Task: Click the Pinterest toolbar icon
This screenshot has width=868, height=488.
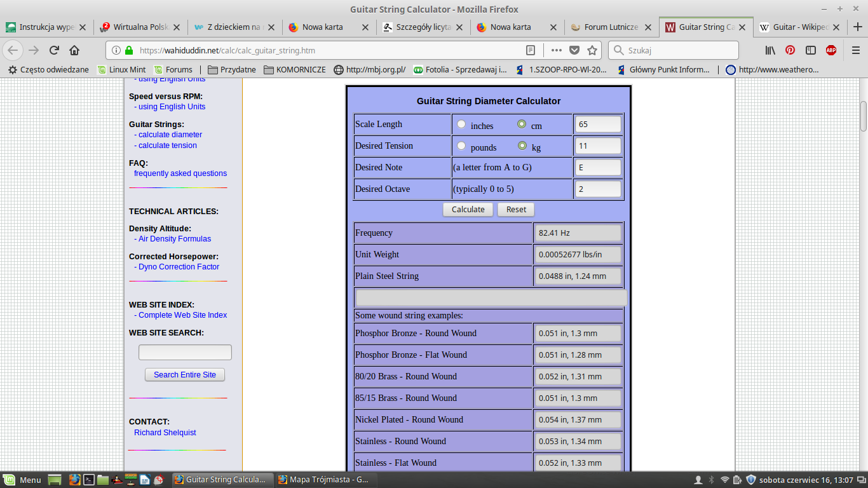Action: 790,50
